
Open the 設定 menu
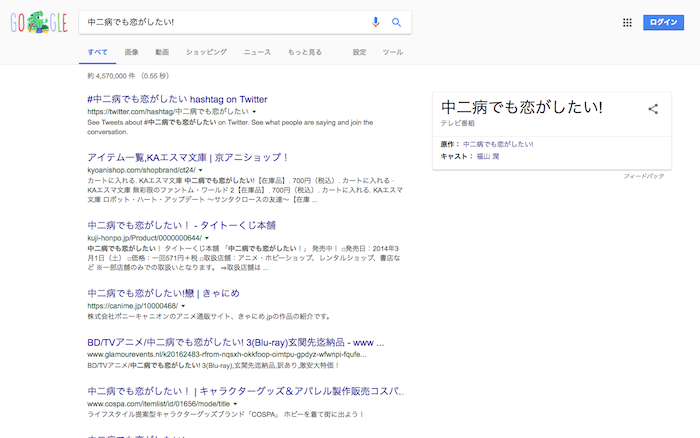[x=359, y=51]
